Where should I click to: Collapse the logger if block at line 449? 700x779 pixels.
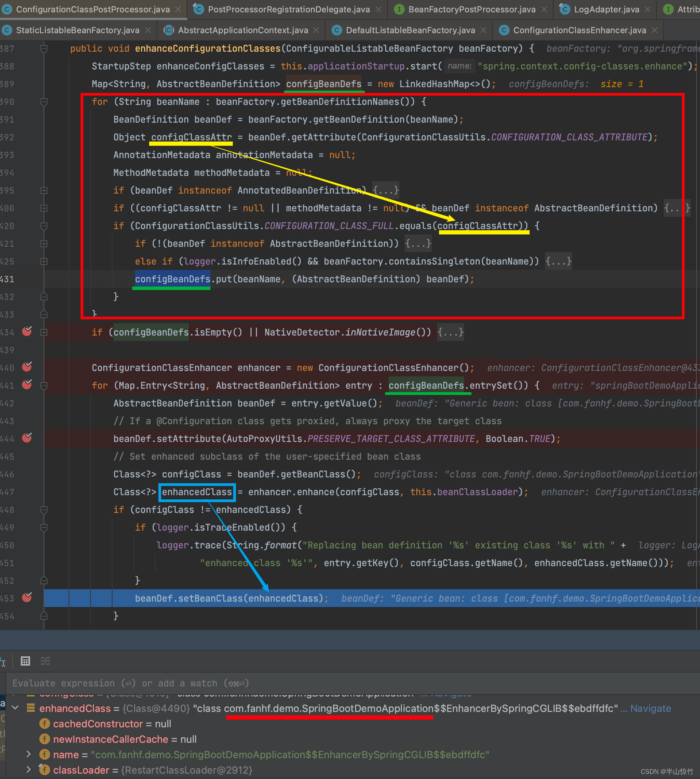(44, 528)
